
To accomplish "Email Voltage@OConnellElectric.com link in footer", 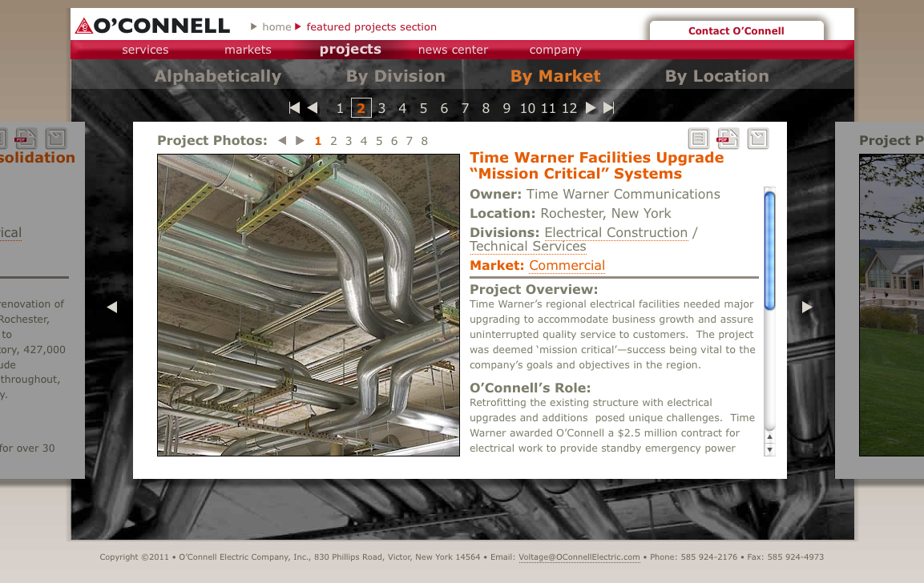I will point(579,557).
